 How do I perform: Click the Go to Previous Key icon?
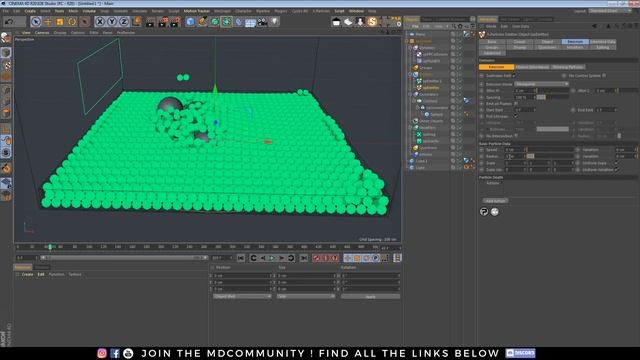(x=253, y=258)
